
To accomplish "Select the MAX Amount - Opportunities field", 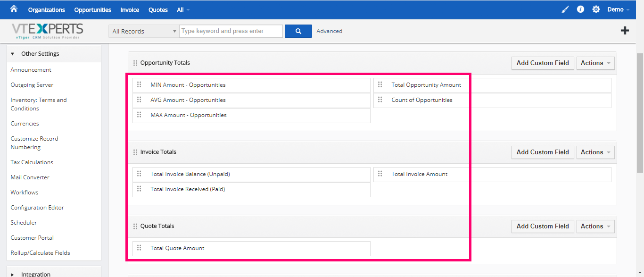I will pyautogui.click(x=252, y=115).
